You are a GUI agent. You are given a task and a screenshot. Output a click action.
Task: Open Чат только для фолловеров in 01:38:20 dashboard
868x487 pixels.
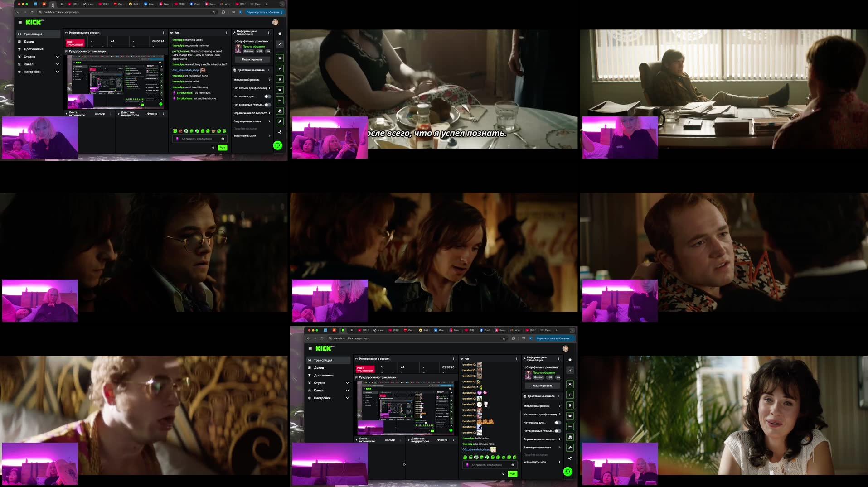pos(542,414)
